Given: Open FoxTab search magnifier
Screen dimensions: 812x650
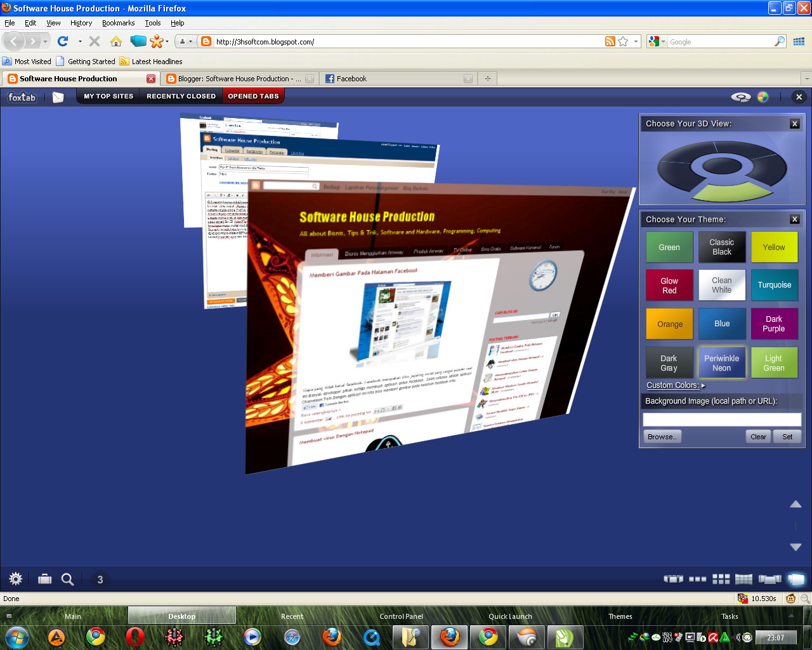Looking at the screenshot, I should (x=67, y=579).
